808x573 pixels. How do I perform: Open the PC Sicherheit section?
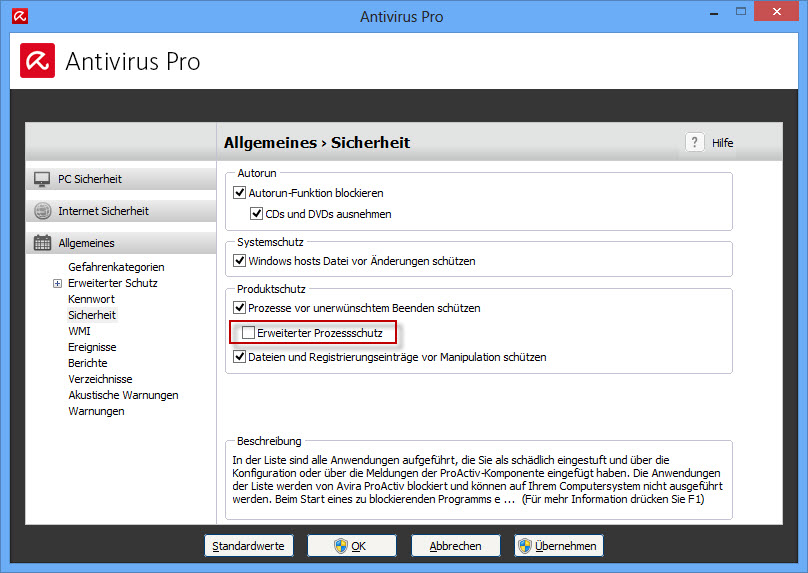point(121,179)
